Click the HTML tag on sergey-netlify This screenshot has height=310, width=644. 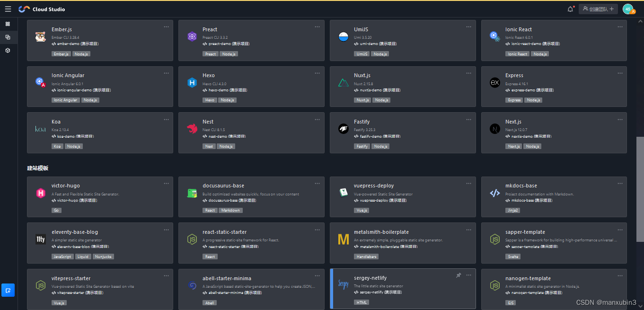(361, 302)
